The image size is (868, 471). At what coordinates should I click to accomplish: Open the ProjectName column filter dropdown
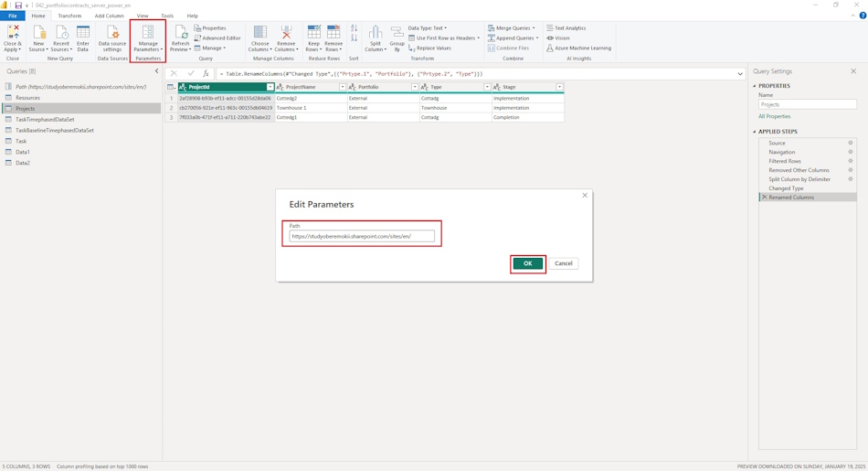click(342, 87)
